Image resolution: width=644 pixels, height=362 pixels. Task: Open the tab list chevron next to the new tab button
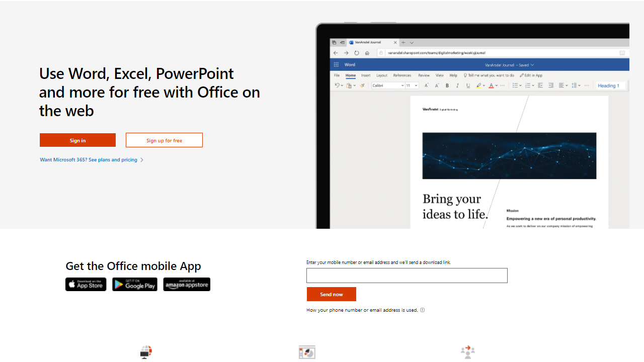click(412, 43)
